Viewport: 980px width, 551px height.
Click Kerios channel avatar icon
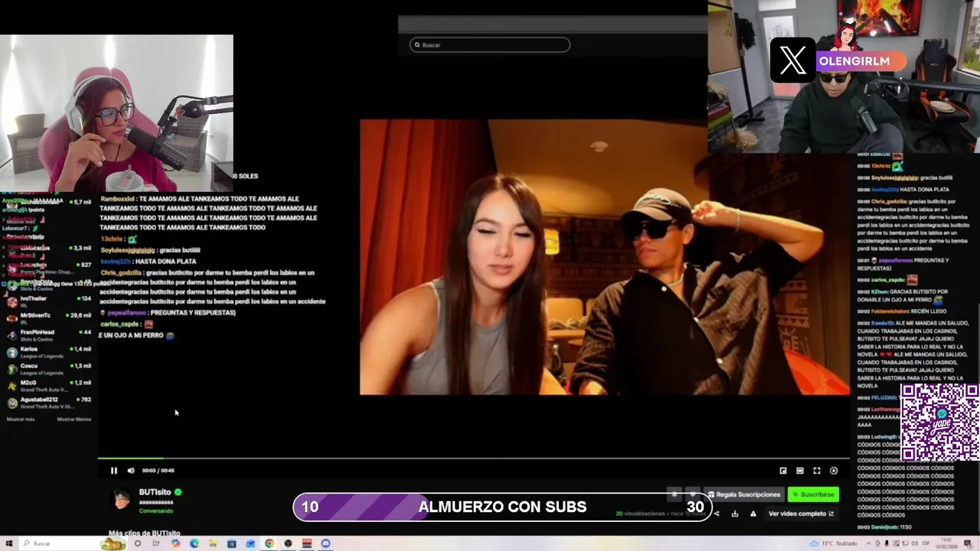pyautogui.click(x=11, y=352)
